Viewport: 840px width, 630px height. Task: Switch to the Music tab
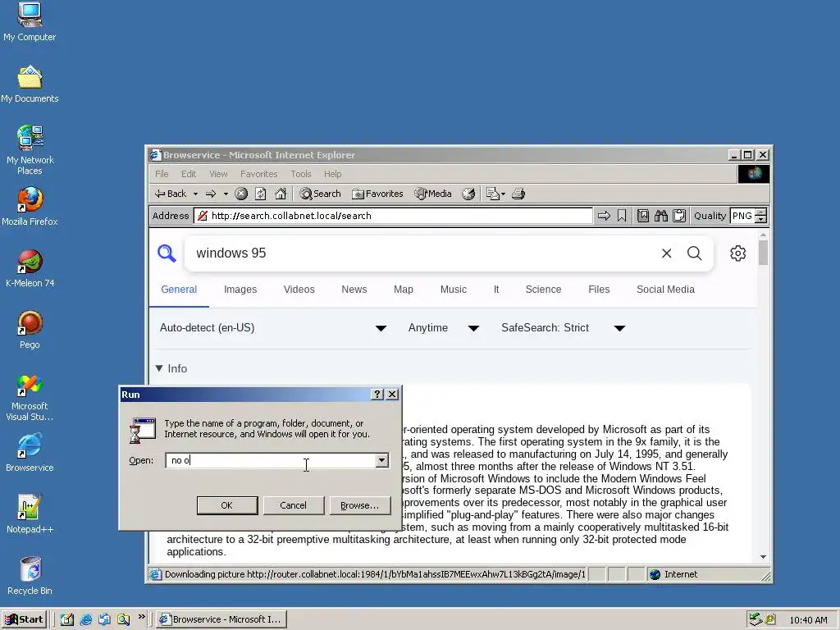(x=453, y=290)
